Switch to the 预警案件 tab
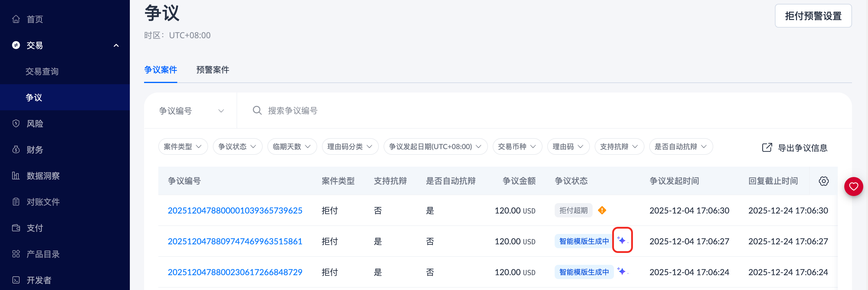868x290 pixels. click(213, 70)
